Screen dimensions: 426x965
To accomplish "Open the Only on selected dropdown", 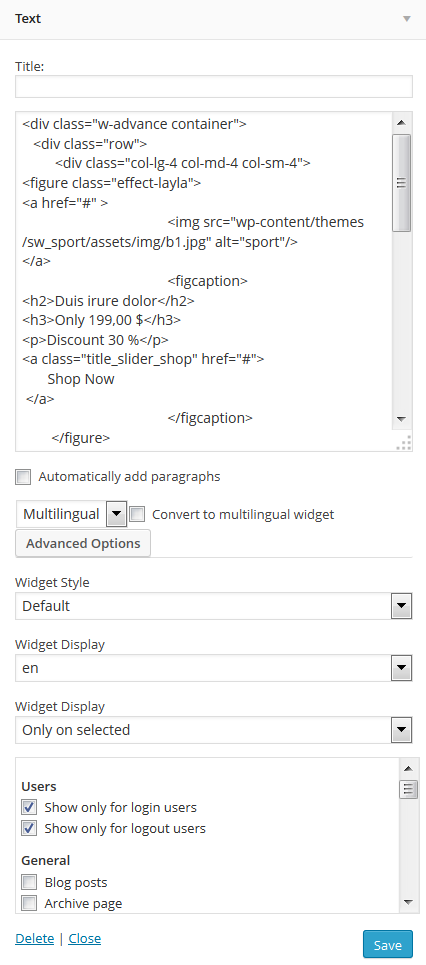I will [214, 731].
